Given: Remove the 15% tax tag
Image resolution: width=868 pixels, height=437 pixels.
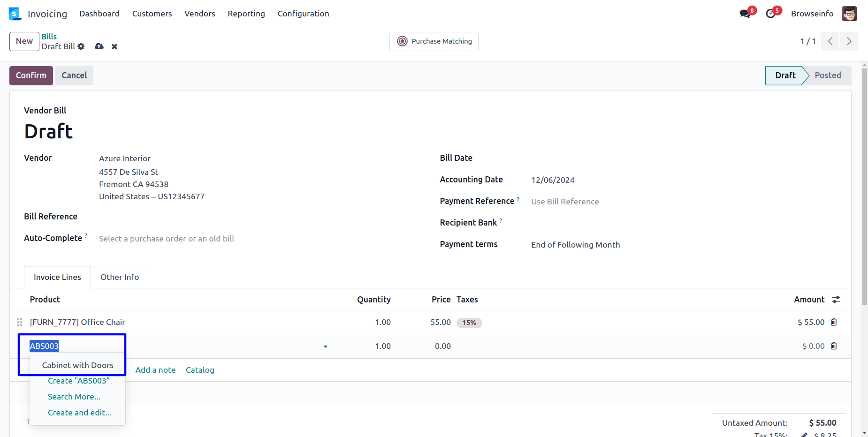Looking at the screenshot, I should pos(469,323).
